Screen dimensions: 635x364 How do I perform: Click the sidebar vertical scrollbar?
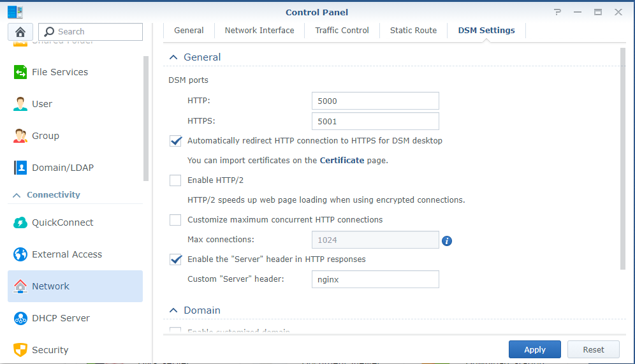[x=146, y=119]
